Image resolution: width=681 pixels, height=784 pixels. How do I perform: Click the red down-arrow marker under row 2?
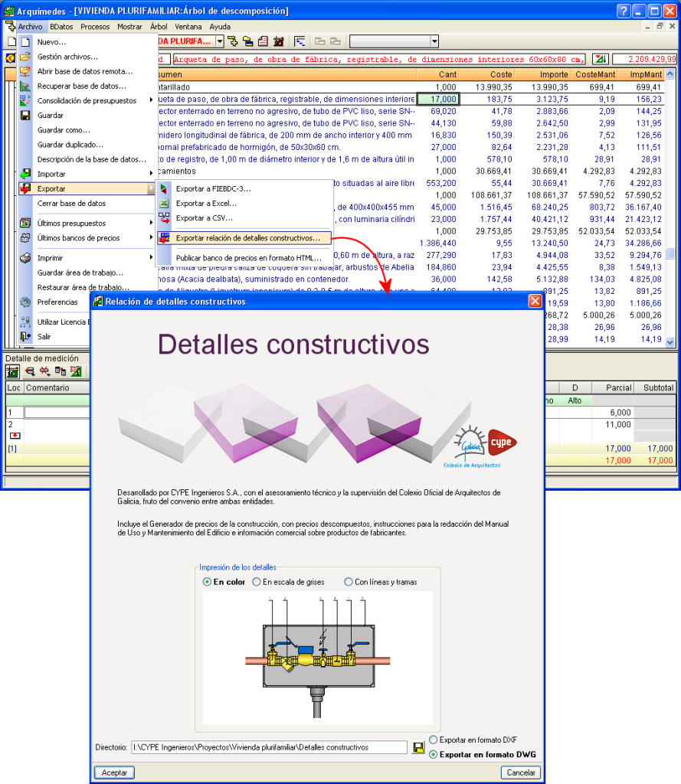coord(15,436)
